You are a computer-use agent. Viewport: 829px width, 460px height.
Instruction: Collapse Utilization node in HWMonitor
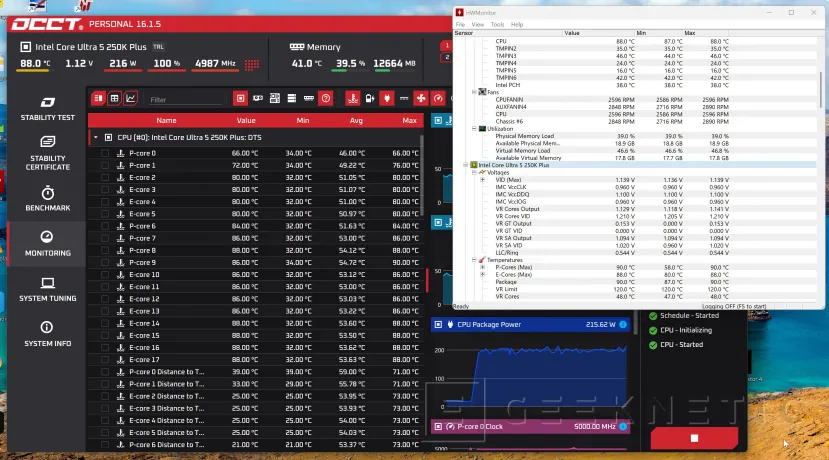tap(474, 128)
